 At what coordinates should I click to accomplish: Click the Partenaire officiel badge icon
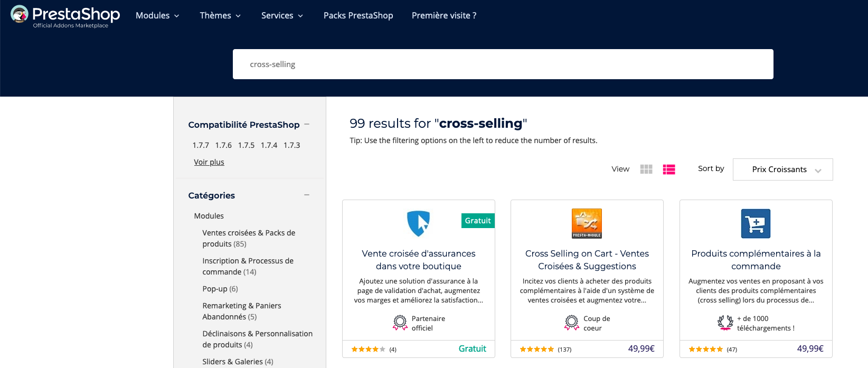(400, 323)
